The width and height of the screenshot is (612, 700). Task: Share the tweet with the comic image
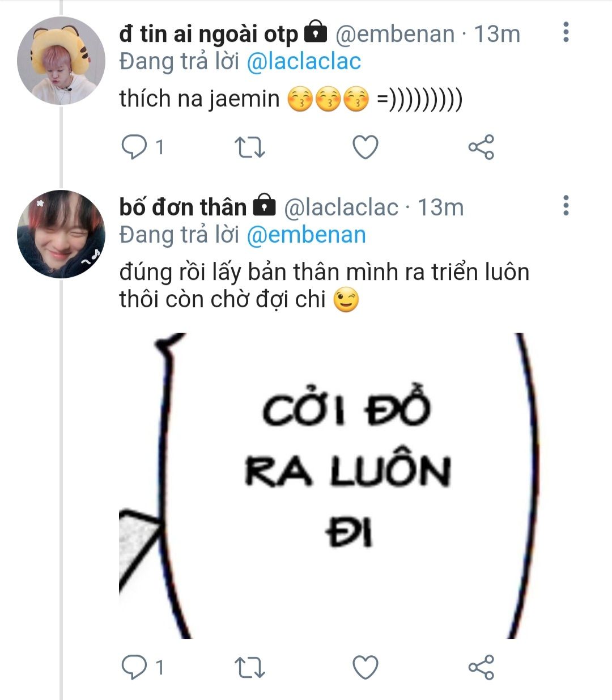click(x=481, y=667)
